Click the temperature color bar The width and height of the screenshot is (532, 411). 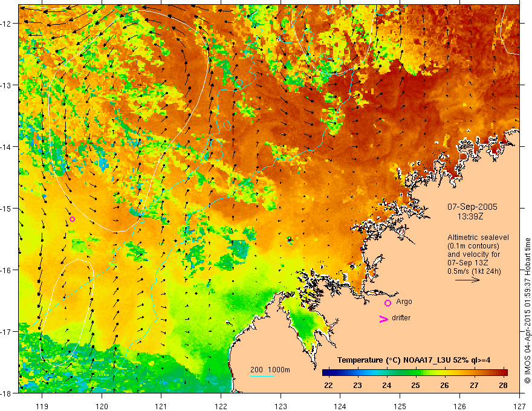point(415,372)
